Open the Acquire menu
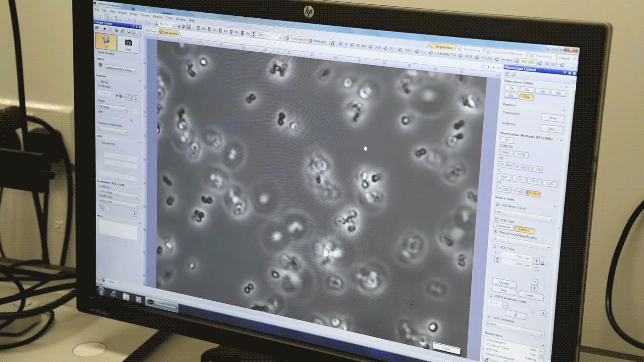 click(122, 12)
